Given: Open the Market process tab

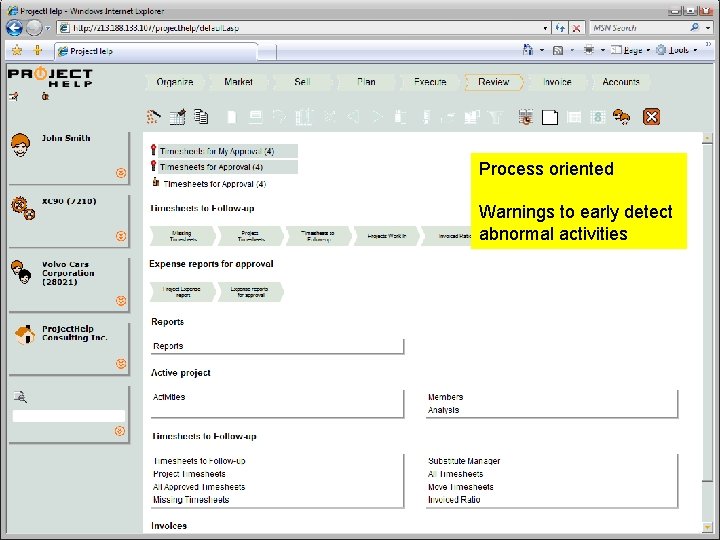Looking at the screenshot, I should [238, 82].
